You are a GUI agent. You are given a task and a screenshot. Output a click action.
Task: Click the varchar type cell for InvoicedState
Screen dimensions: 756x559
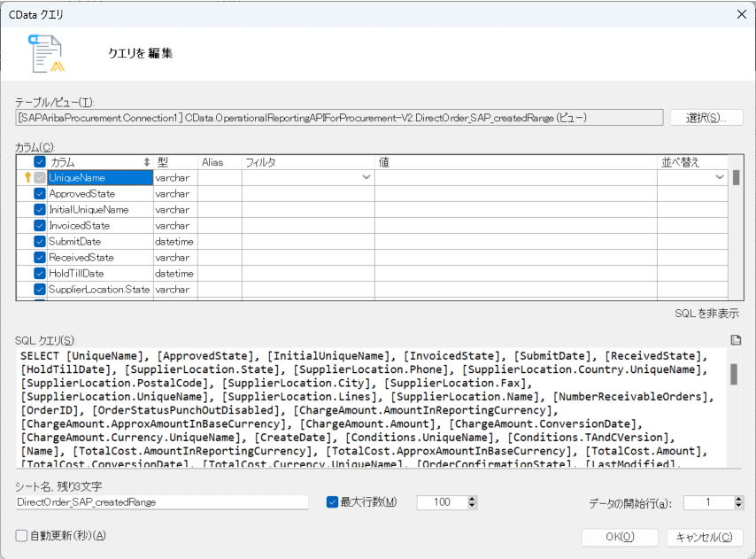click(x=175, y=226)
